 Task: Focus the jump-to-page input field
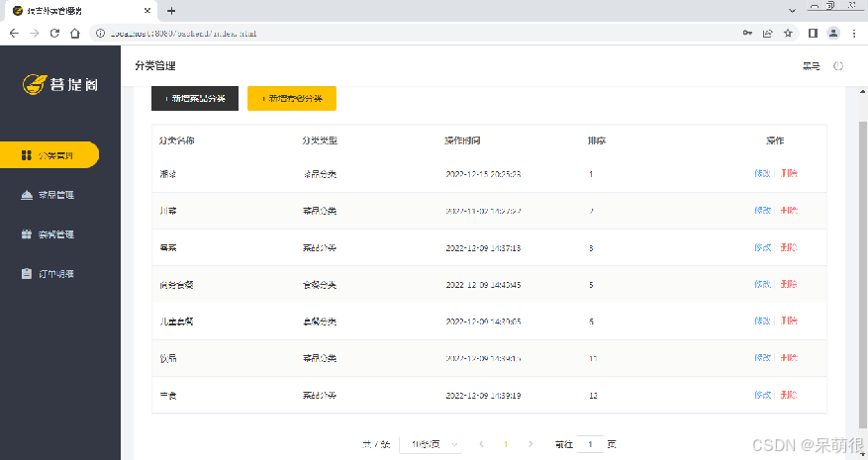tap(590, 444)
